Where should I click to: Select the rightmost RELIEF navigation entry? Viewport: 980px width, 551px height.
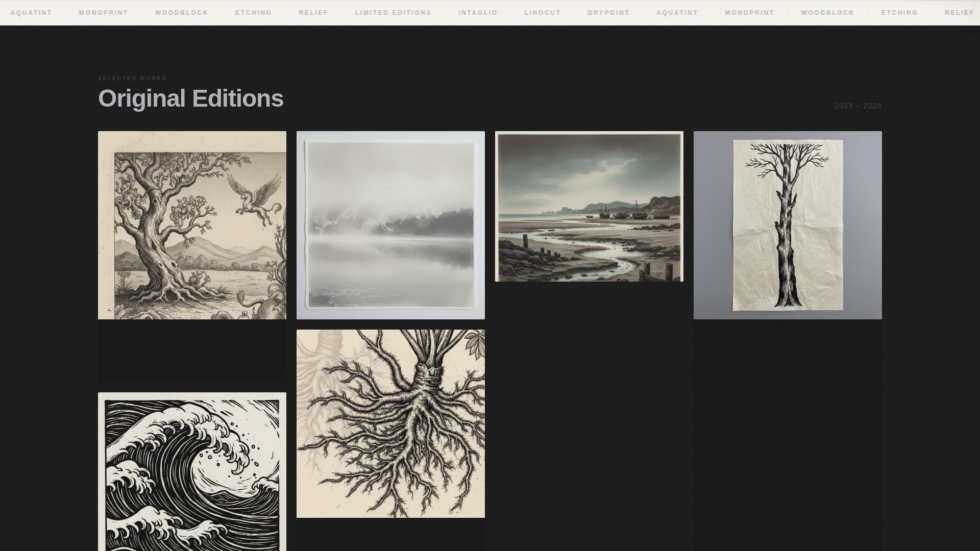(x=960, y=13)
